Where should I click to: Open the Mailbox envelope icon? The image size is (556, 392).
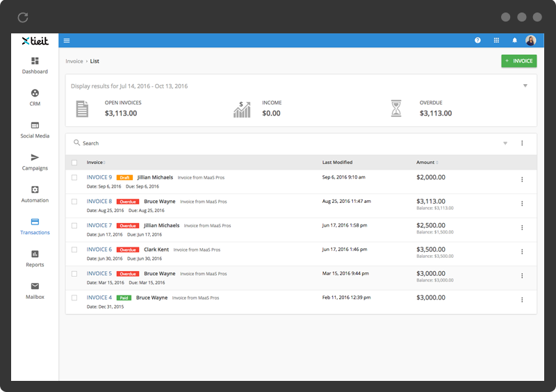tap(35, 286)
